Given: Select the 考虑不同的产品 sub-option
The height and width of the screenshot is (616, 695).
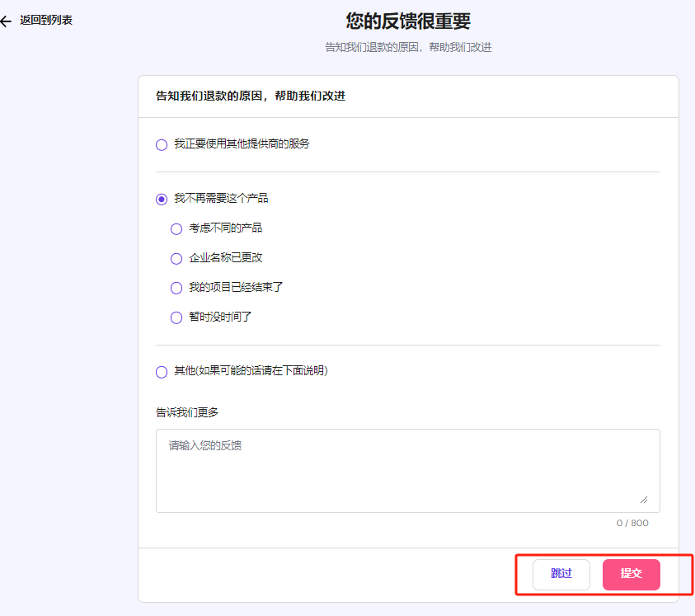Looking at the screenshot, I should point(176,228).
